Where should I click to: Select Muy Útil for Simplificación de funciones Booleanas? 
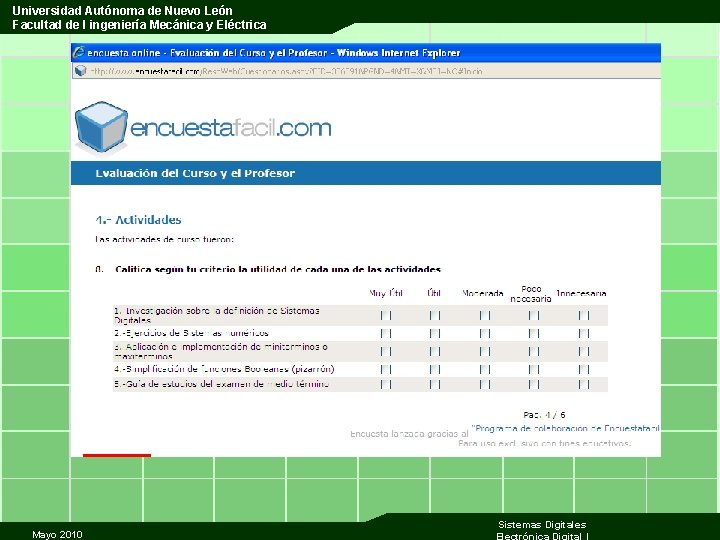386,369
